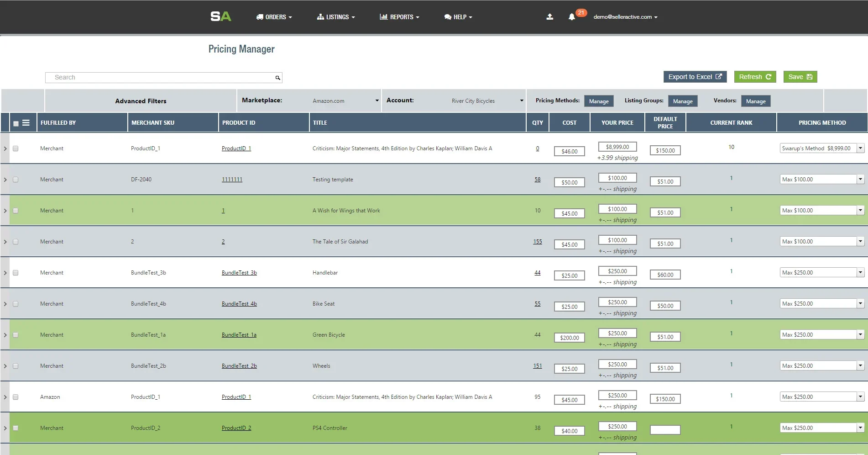The image size is (868, 455).
Task: Check the DF-2040 row checkbox
Action: coord(16,180)
